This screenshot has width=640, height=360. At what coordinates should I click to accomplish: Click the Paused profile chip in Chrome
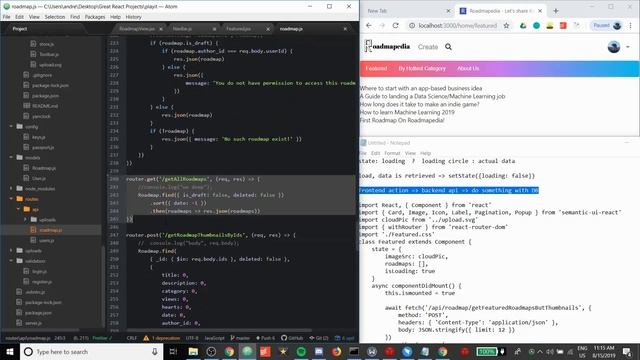tap(607, 25)
